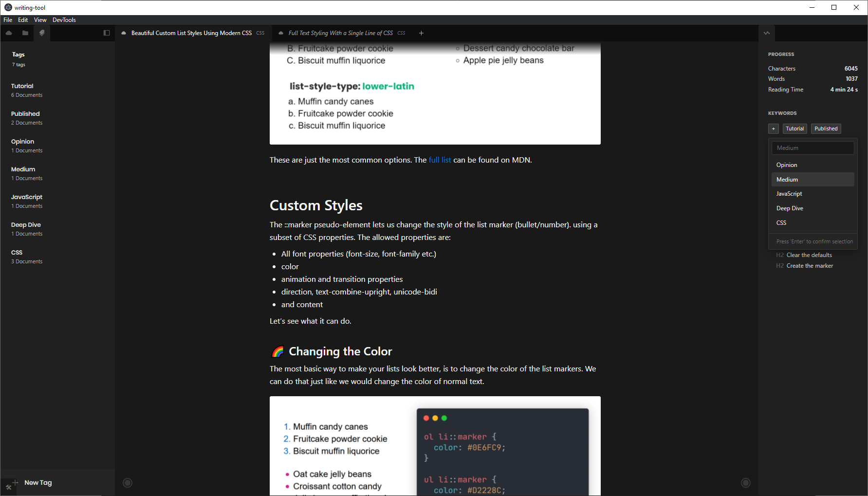The width and height of the screenshot is (868, 496).
Task: Open the Tutorial tag with 6 documents
Action: click(x=27, y=90)
